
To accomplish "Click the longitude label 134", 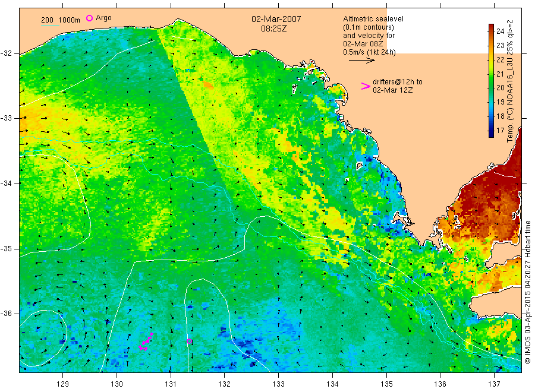I will click(332, 384).
